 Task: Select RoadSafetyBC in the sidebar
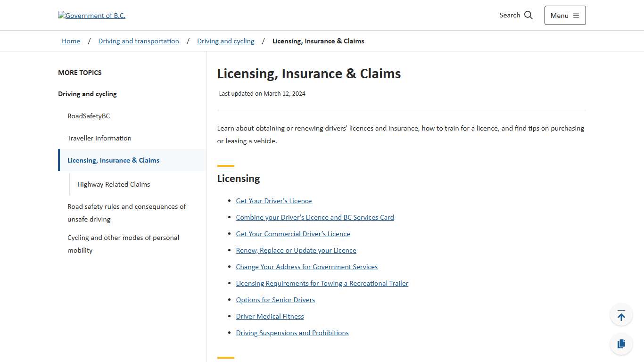coord(89,116)
